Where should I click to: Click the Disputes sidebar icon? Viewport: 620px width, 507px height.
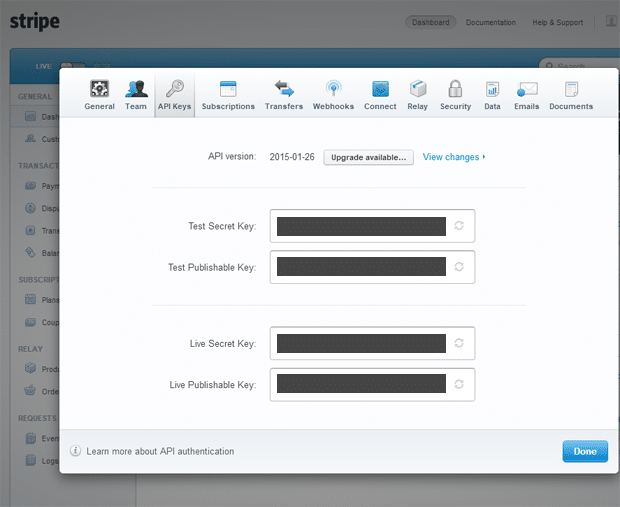30,208
